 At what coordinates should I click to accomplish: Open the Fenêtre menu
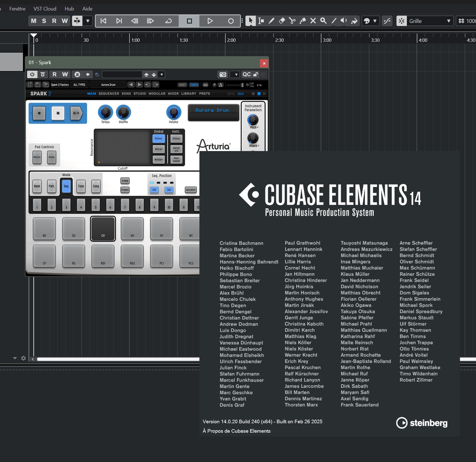[17, 9]
